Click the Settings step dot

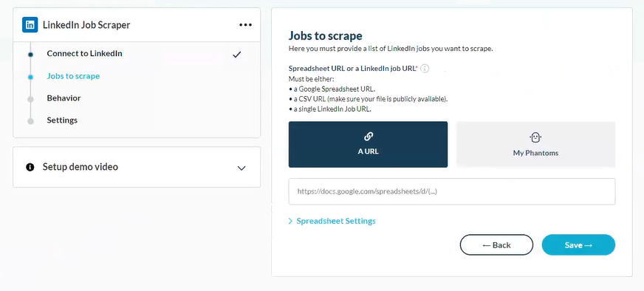point(30,121)
